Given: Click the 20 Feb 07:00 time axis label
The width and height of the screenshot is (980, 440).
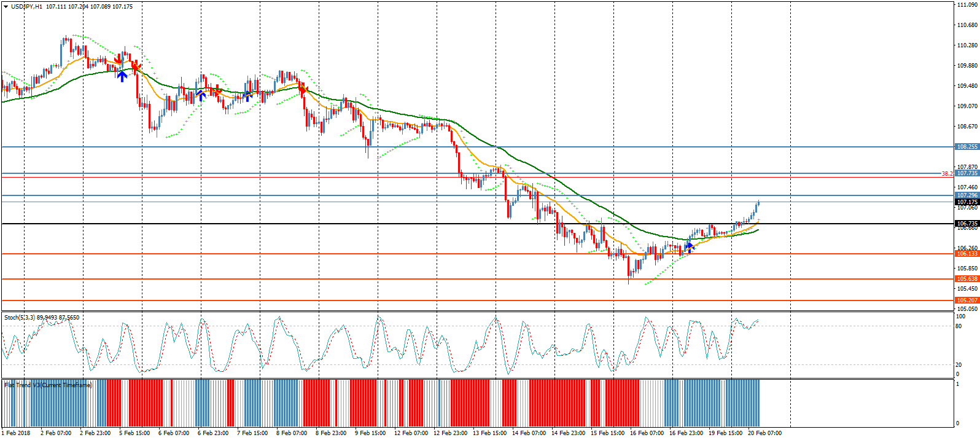Looking at the screenshot, I should [x=764, y=433].
